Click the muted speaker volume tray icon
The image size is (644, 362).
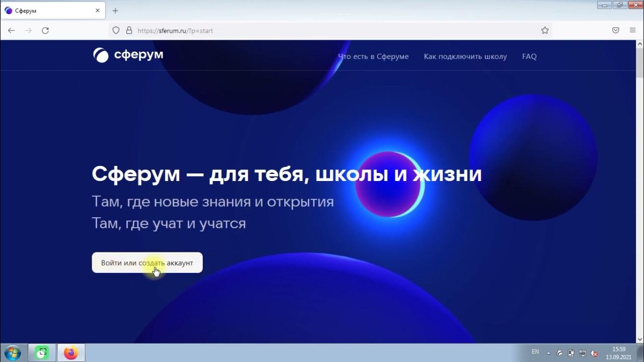[594, 353]
